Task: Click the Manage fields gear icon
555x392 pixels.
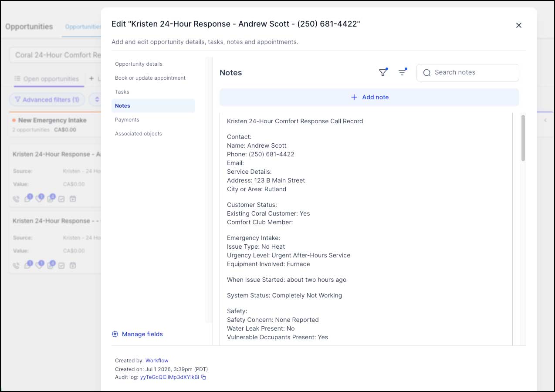Action: [115, 334]
